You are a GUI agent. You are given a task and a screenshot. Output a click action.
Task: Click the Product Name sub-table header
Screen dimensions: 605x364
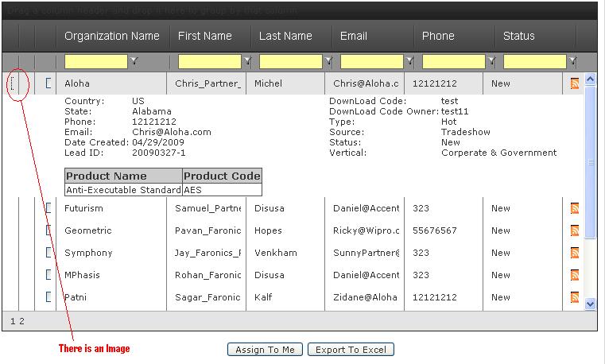(123, 176)
